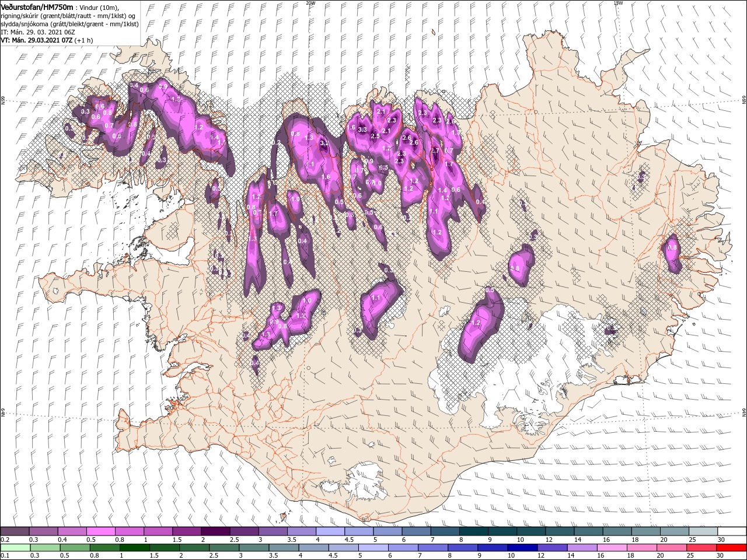Pick the bright pink 0.5 swatch on snow scale
747x560 pixels.
(100, 531)
